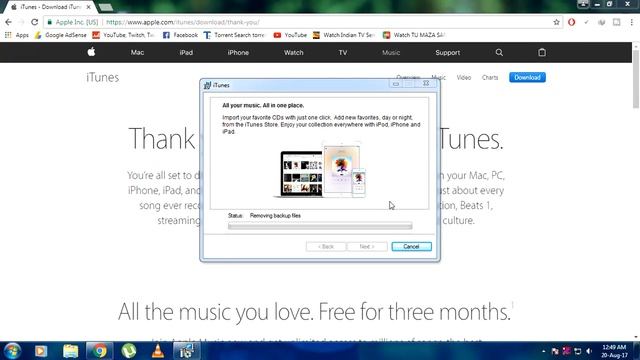Open the Google AdSense bookmark
The width and height of the screenshot is (640, 360).
point(60,35)
